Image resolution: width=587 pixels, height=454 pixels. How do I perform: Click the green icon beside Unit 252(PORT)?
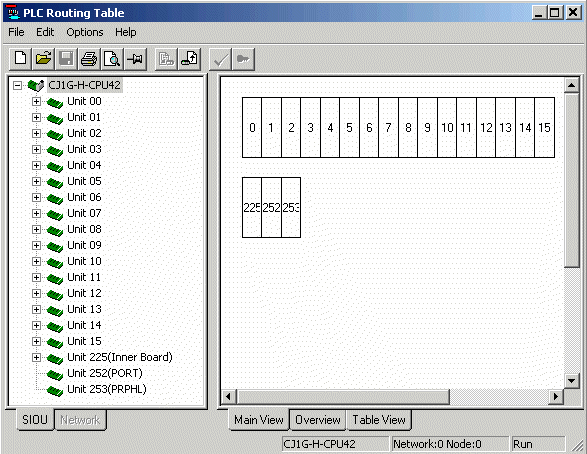[55, 374]
